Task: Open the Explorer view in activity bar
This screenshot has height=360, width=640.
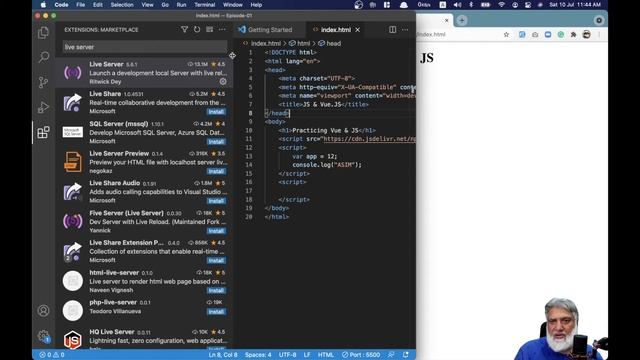Action: (43, 33)
